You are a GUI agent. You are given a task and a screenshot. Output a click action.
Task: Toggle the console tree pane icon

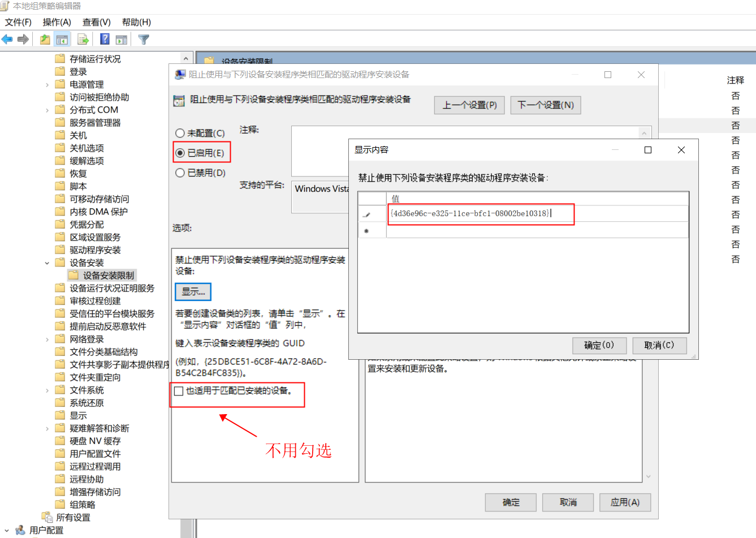62,40
